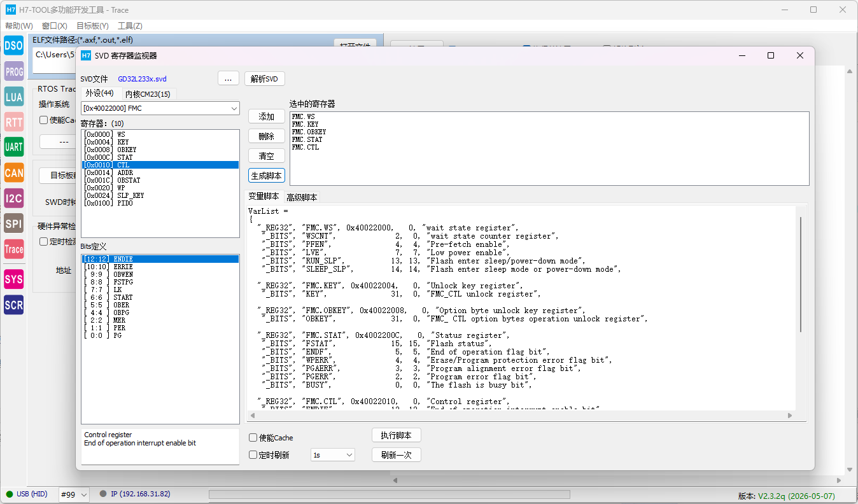
Task: Select the [0x0014] ADDR register
Action: point(160,172)
